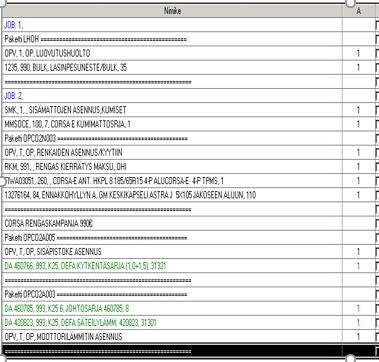Tick checkbox for RENGAS KIERRÄTYS MAKSU row
This screenshot has height=362, width=379.
pyautogui.click(x=377, y=167)
